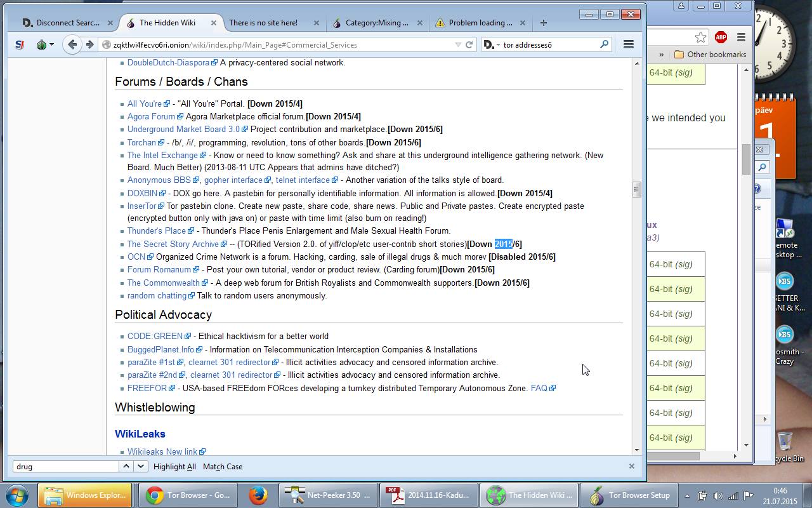The image size is (812, 508).
Task: Click the Windows Start button
Action: pos(16,495)
